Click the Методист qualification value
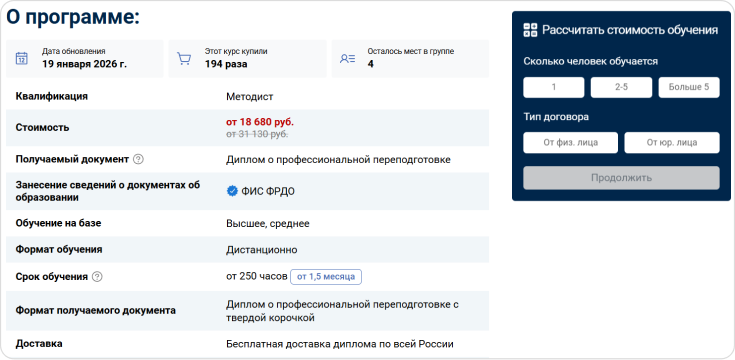This screenshot has width=735, height=360. pos(249,97)
